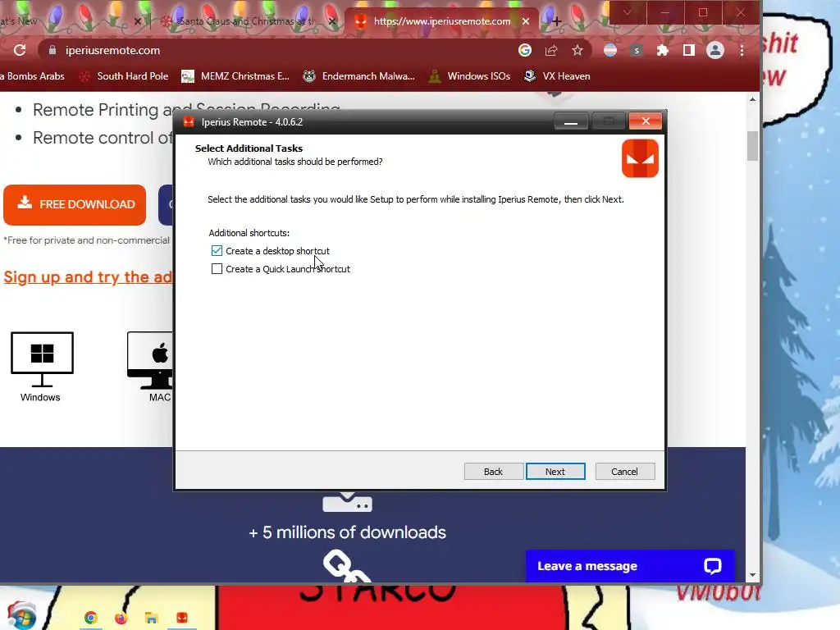Click the speech bubble icon in message widget

tap(713, 566)
